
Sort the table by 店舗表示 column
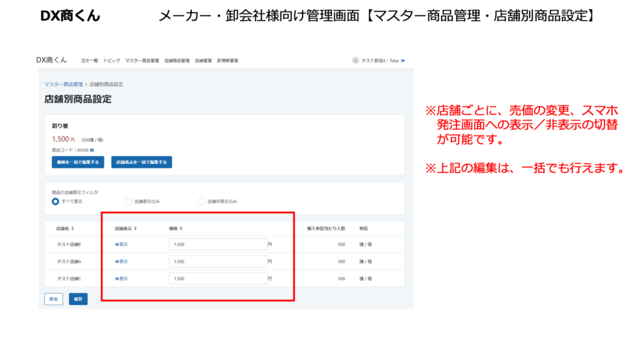click(126, 228)
